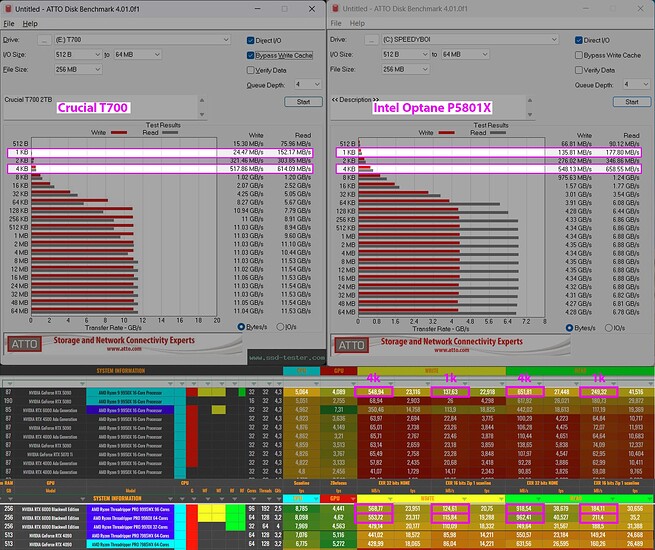Open the www.atto.com link in the right banner
The image size is (655, 550).
[452, 350]
